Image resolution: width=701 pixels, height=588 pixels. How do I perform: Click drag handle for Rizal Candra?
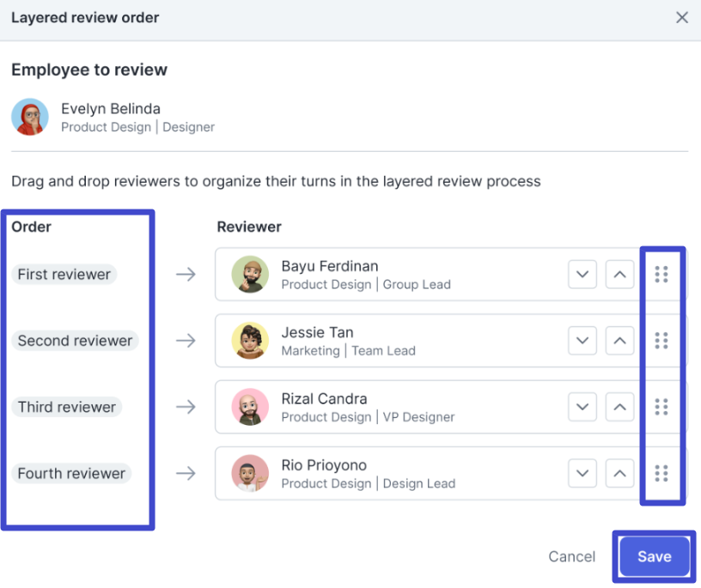click(661, 407)
